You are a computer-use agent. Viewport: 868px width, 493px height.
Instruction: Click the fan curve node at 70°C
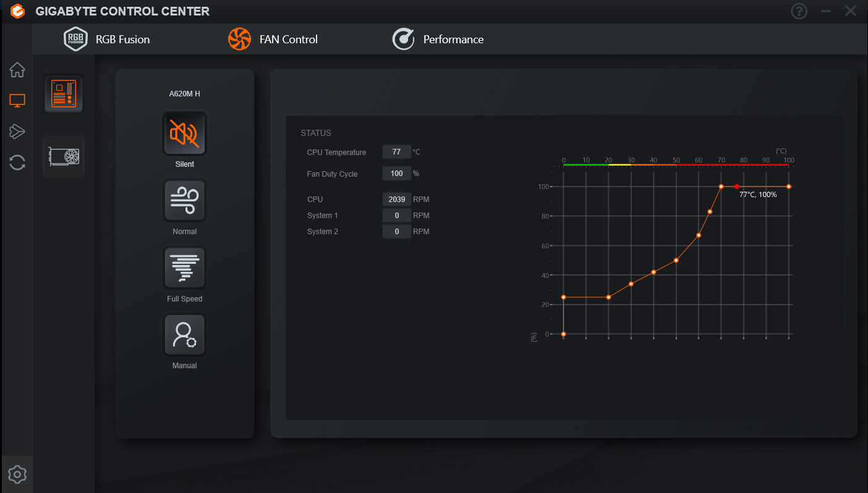[x=721, y=187]
